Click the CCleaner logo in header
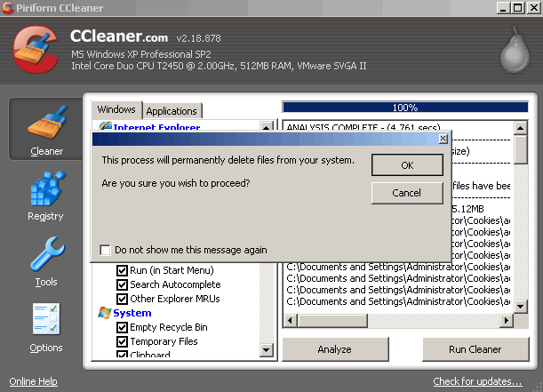Viewport: 543px width, 392px height. (x=36, y=49)
